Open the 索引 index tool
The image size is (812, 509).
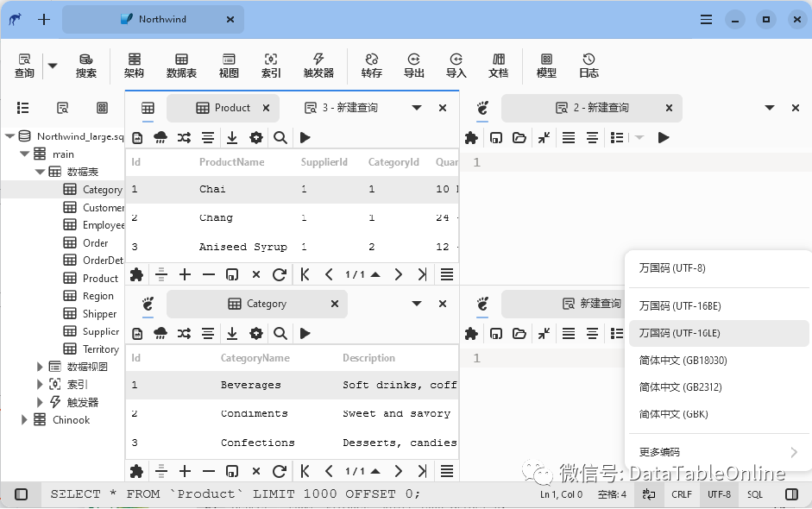click(x=271, y=66)
